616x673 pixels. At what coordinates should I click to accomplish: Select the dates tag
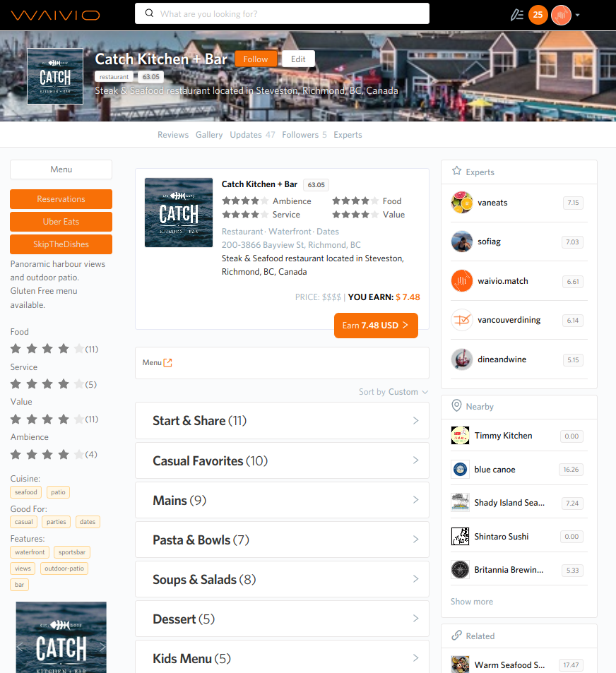88,522
